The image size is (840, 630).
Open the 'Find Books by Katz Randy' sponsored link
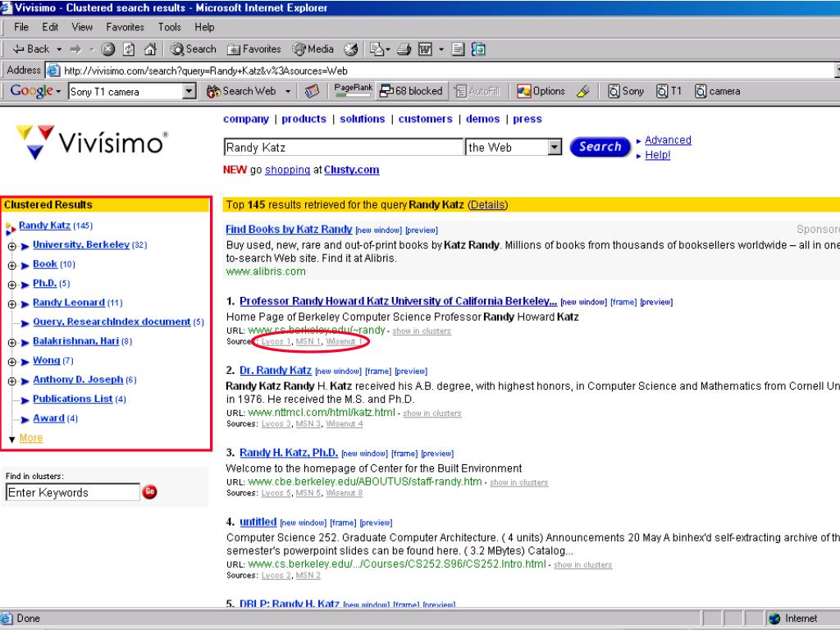[289, 230]
